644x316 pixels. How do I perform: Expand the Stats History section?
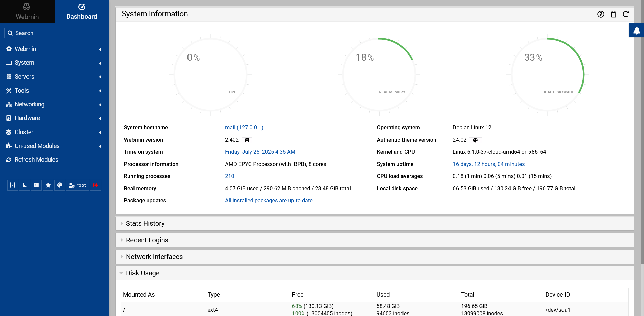(x=145, y=223)
